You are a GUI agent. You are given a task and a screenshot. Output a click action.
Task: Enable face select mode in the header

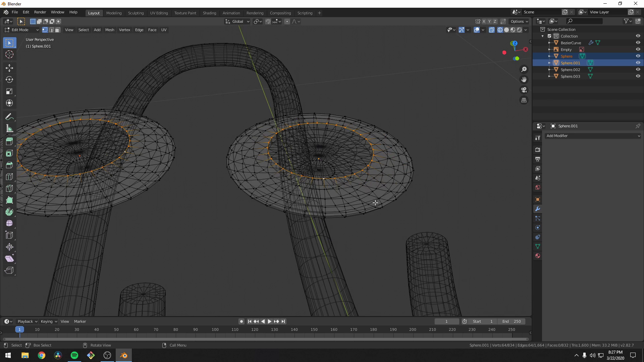[57, 30]
